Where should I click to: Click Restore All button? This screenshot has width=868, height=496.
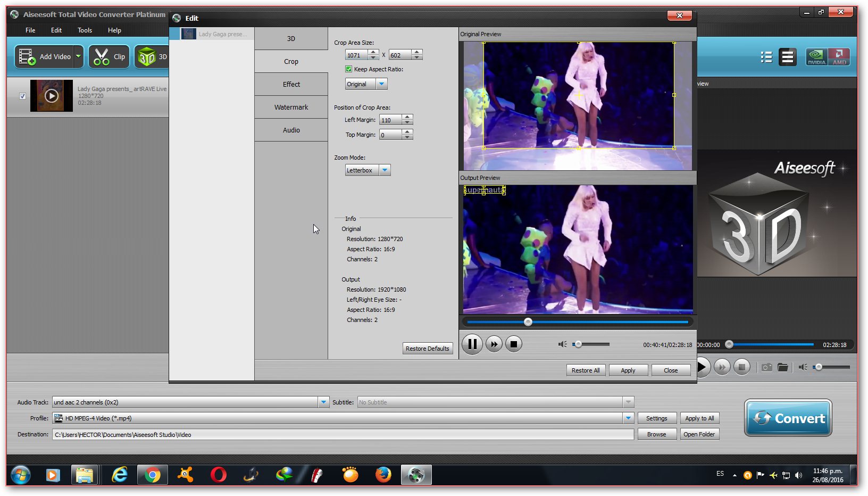pos(586,370)
